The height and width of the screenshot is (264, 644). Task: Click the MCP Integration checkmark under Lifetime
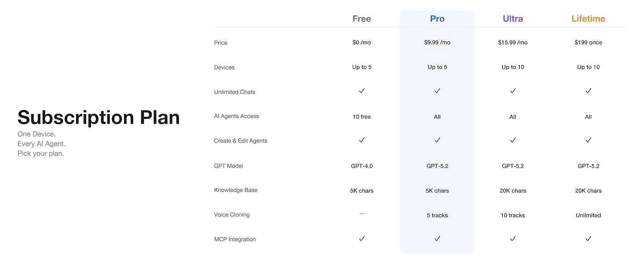tap(588, 239)
